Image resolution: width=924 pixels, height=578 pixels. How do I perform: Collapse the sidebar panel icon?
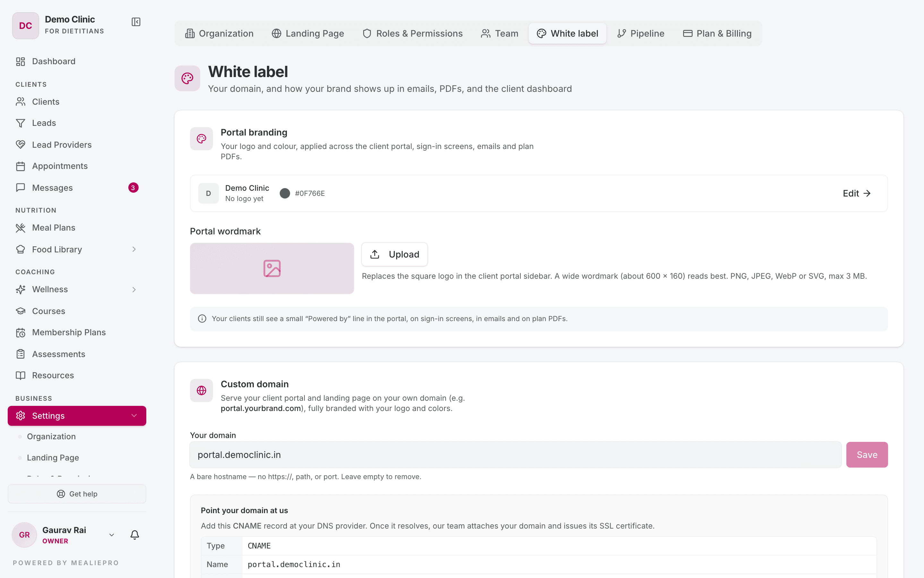(136, 22)
